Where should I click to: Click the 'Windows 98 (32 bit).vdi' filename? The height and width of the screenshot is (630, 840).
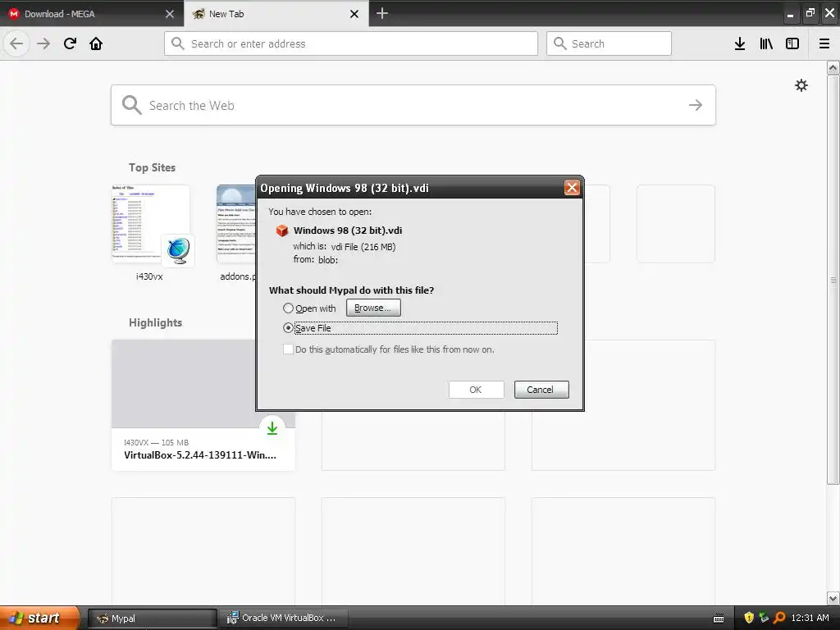tap(348, 231)
